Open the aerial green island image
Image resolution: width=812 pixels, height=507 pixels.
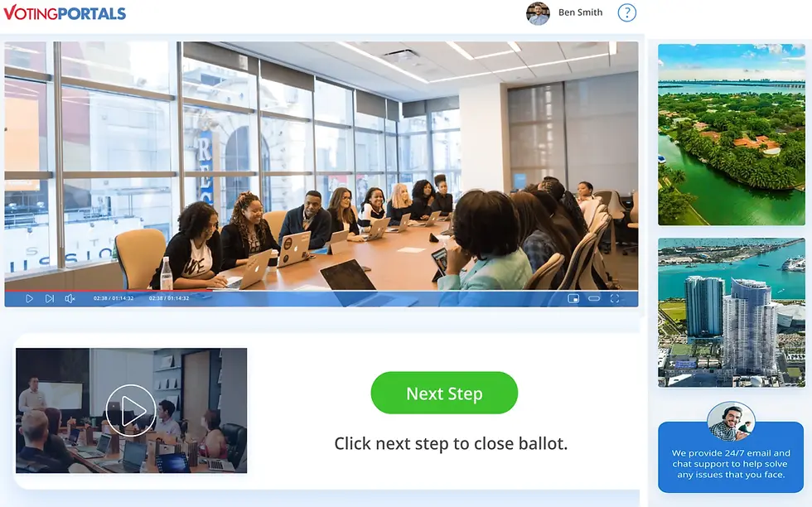point(731,135)
